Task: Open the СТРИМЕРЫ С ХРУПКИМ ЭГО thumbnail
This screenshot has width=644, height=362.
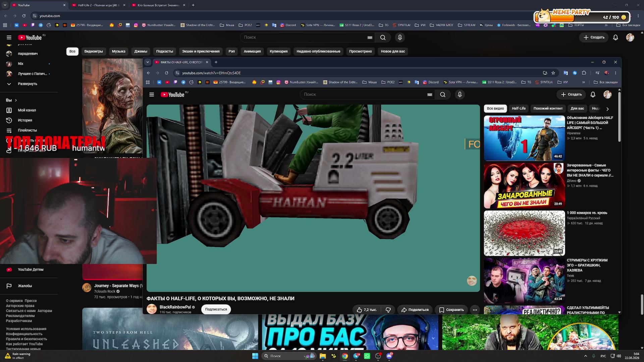Action: (524, 281)
